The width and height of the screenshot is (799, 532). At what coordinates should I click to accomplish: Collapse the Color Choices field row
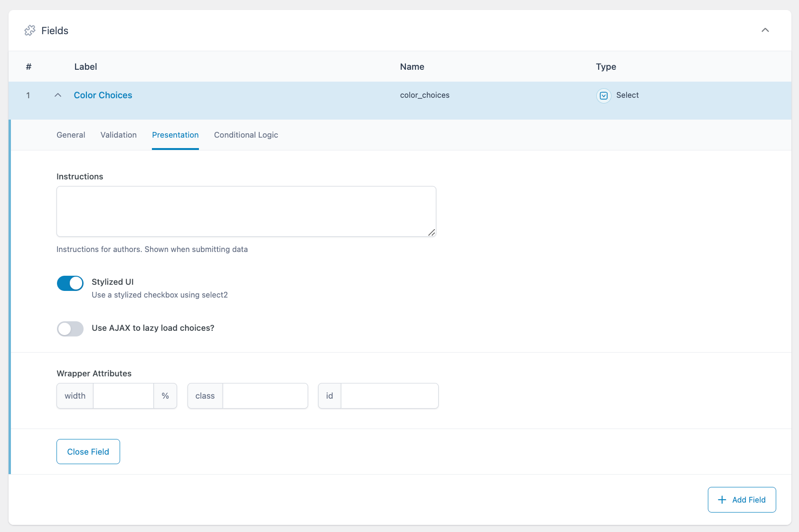(57, 95)
